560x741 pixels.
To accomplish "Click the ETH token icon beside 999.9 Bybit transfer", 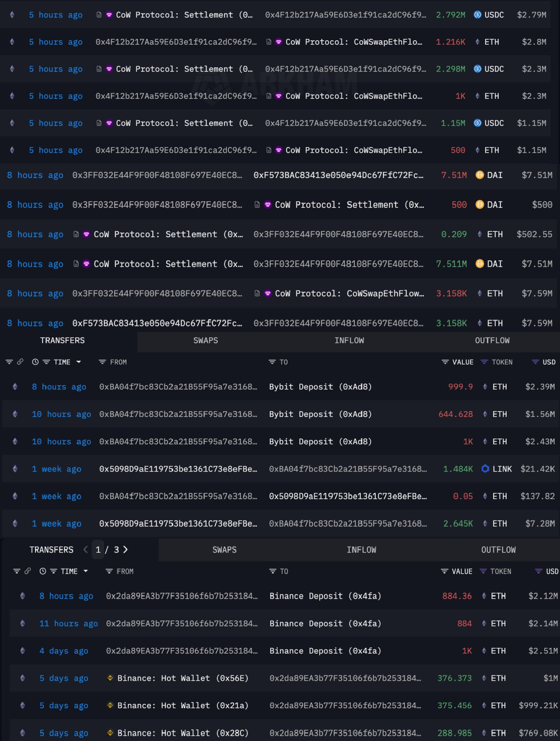I will point(485,387).
